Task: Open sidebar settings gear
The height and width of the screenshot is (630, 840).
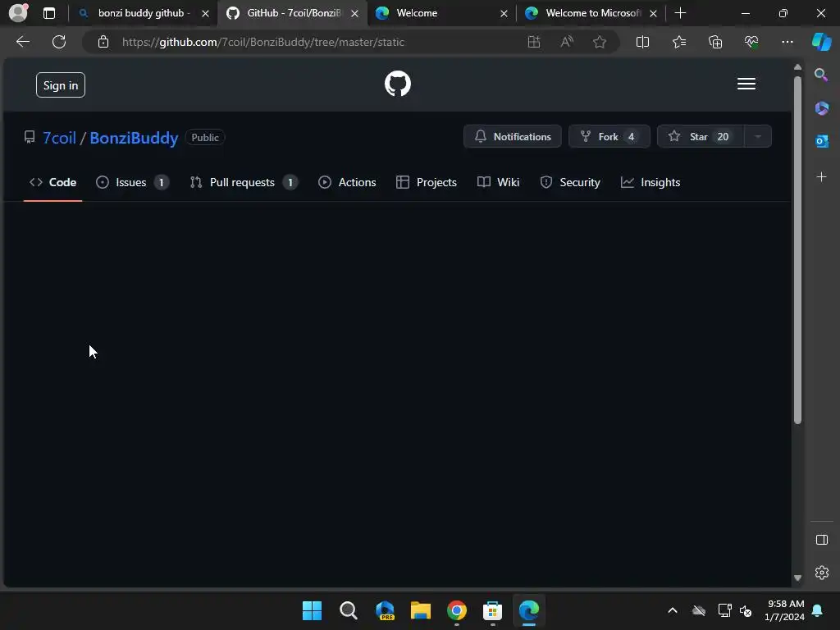Action: point(822,573)
